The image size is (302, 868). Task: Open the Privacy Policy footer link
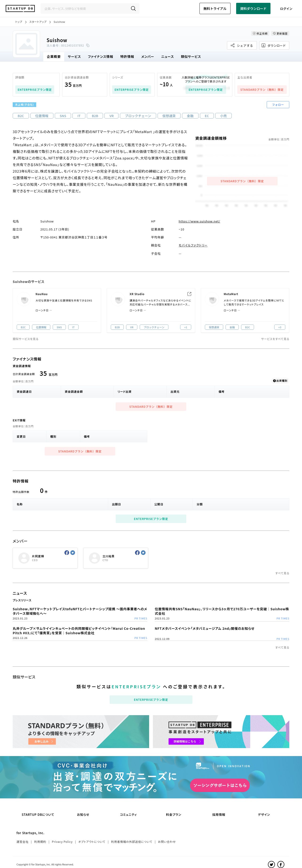point(62,842)
